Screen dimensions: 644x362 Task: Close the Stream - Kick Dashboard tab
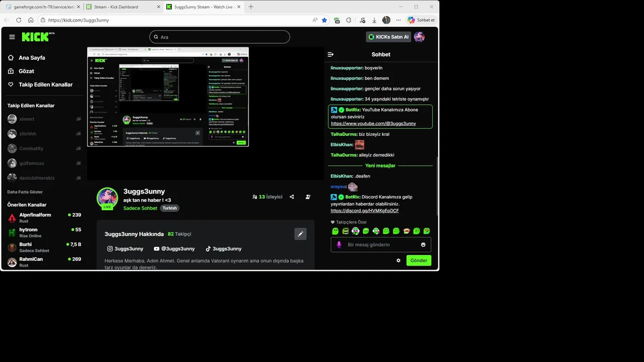[x=158, y=7]
